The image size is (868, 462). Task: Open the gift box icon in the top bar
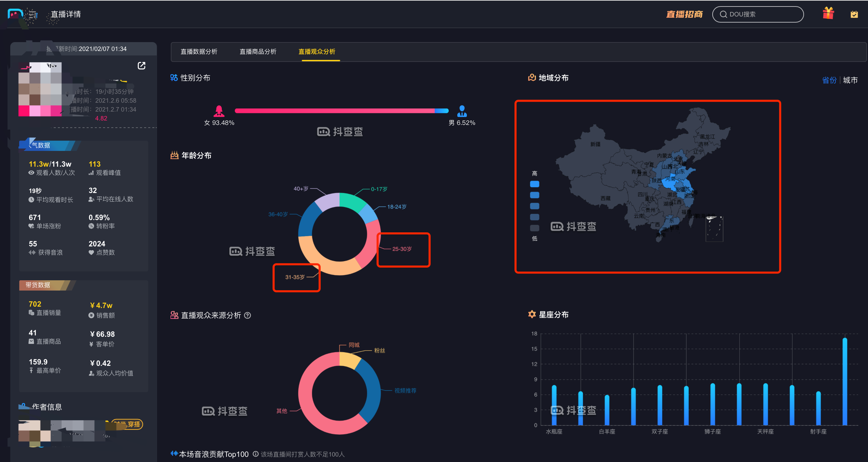click(x=828, y=13)
